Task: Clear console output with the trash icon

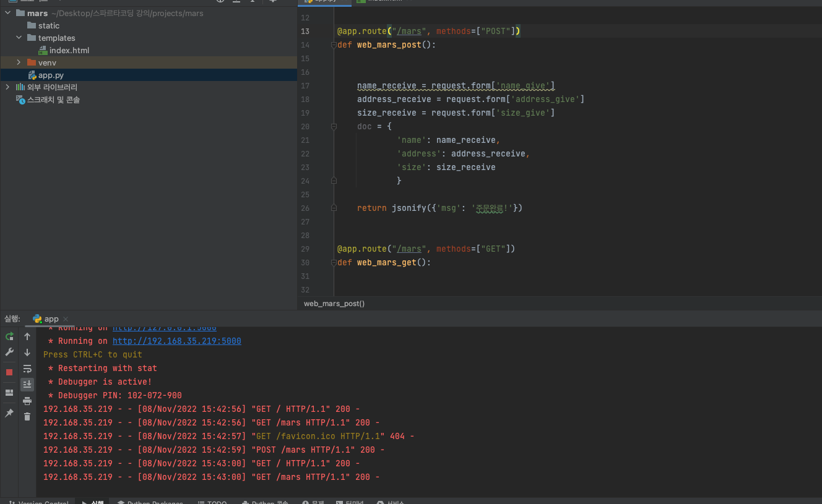Action: 27,416
